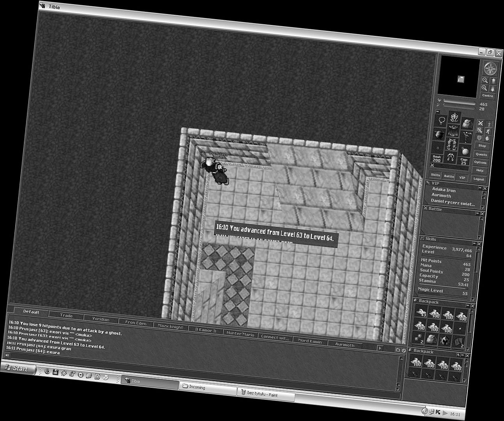Screen dimensions: 504x421
Task: Select full attack (offensive) fight mode
Action: (480, 123)
